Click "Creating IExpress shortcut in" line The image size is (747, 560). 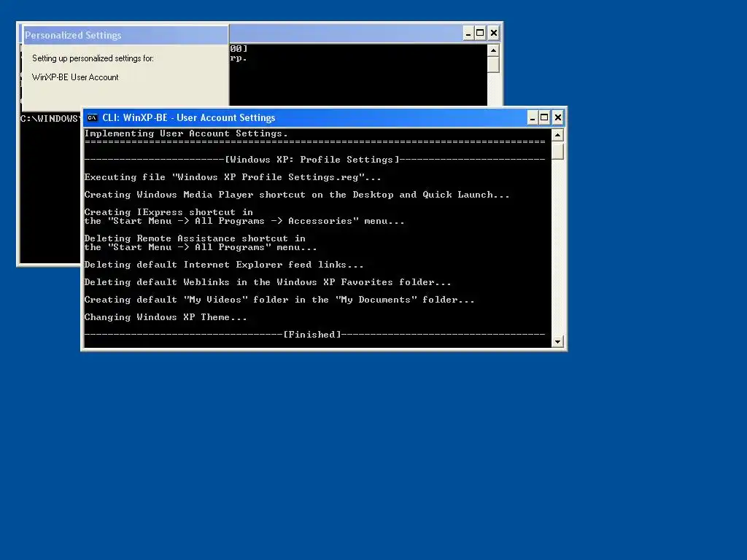(x=169, y=212)
